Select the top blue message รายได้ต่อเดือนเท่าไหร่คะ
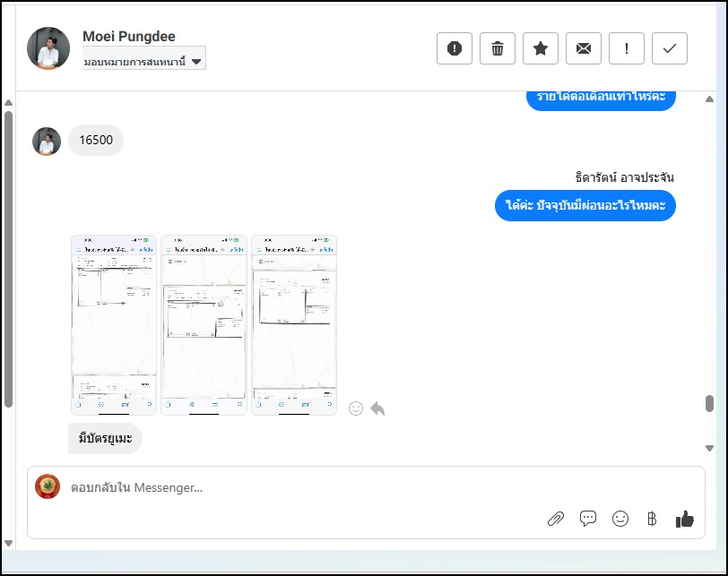Viewport: 728px width, 576px height. pyautogui.click(x=601, y=99)
